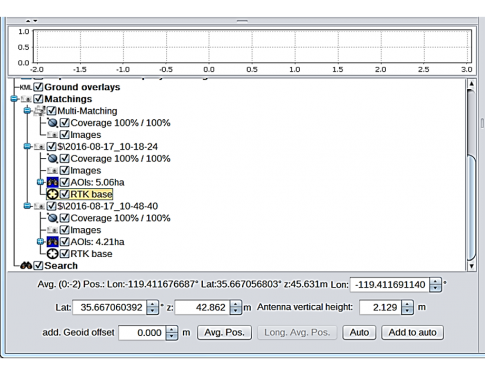Click the Avg. Pos. button
The height and width of the screenshot is (375, 485).
(224, 332)
